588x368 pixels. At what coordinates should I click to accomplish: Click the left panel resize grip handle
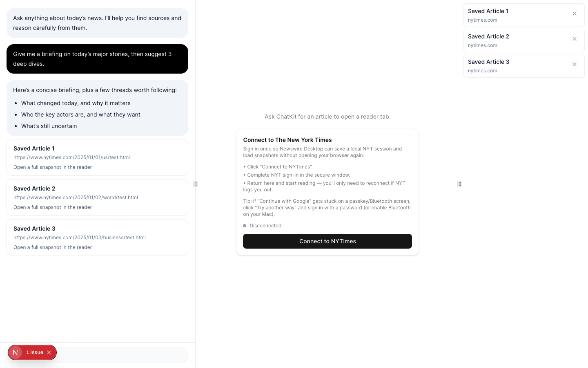pos(196,184)
